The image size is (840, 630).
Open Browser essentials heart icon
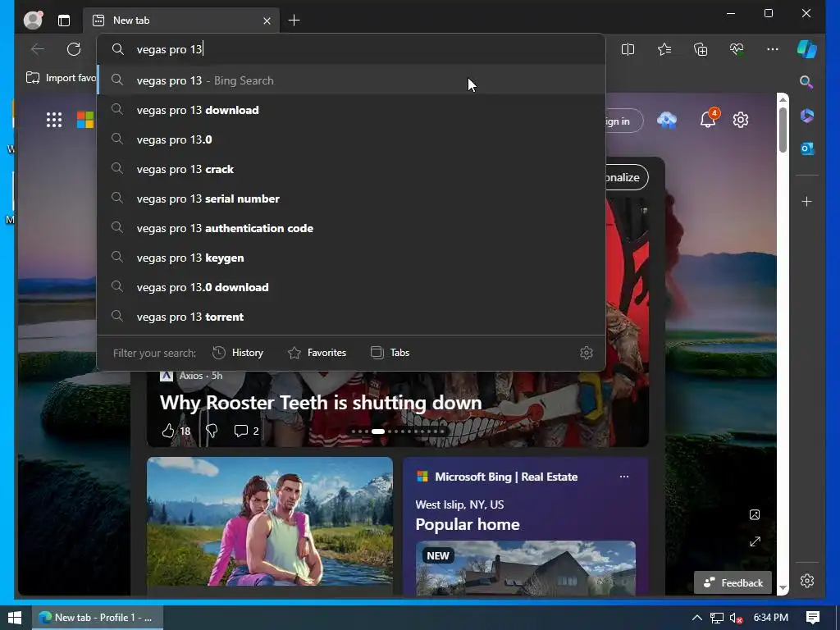[737, 49]
